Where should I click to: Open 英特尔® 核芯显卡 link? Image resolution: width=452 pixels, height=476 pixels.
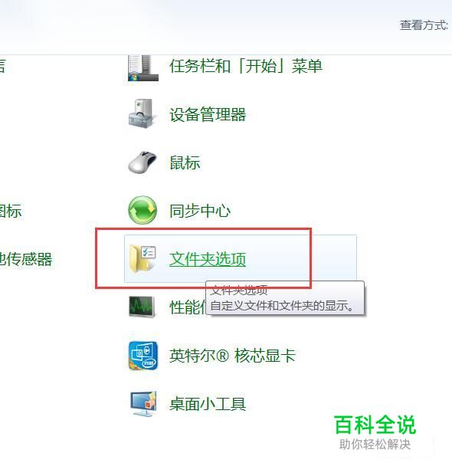[232, 356]
